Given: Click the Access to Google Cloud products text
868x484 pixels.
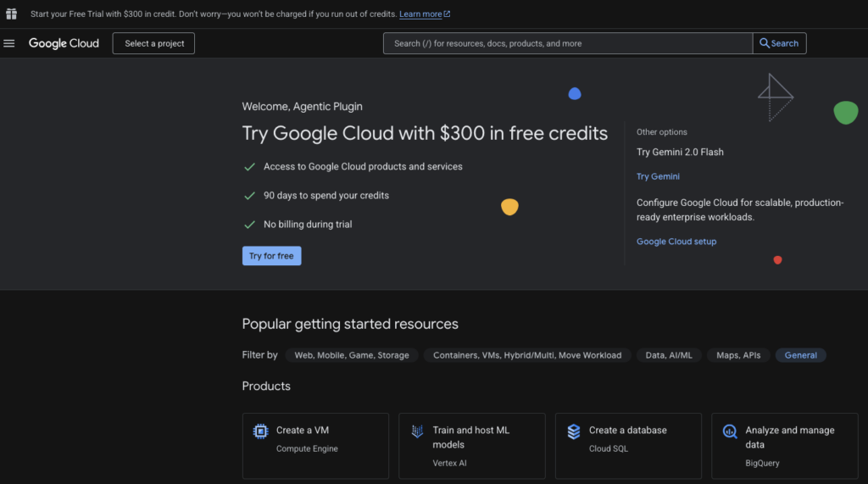Looking at the screenshot, I should pos(363,167).
